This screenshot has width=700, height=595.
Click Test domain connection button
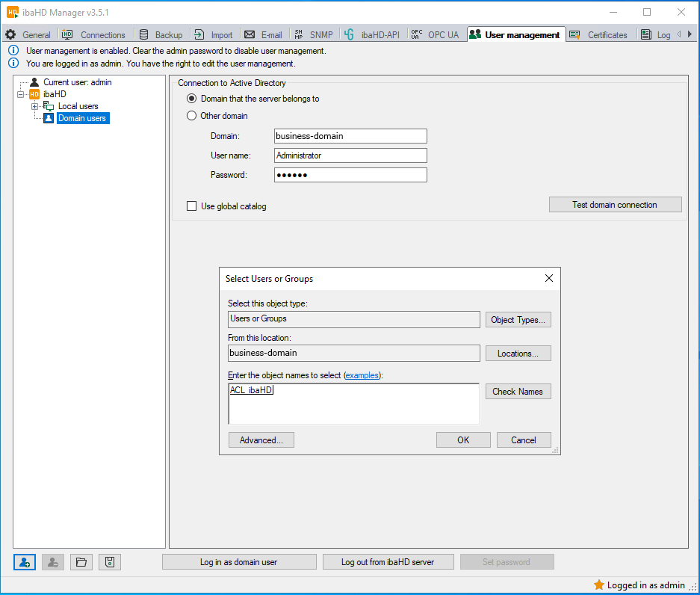pyautogui.click(x=615, y=205)
